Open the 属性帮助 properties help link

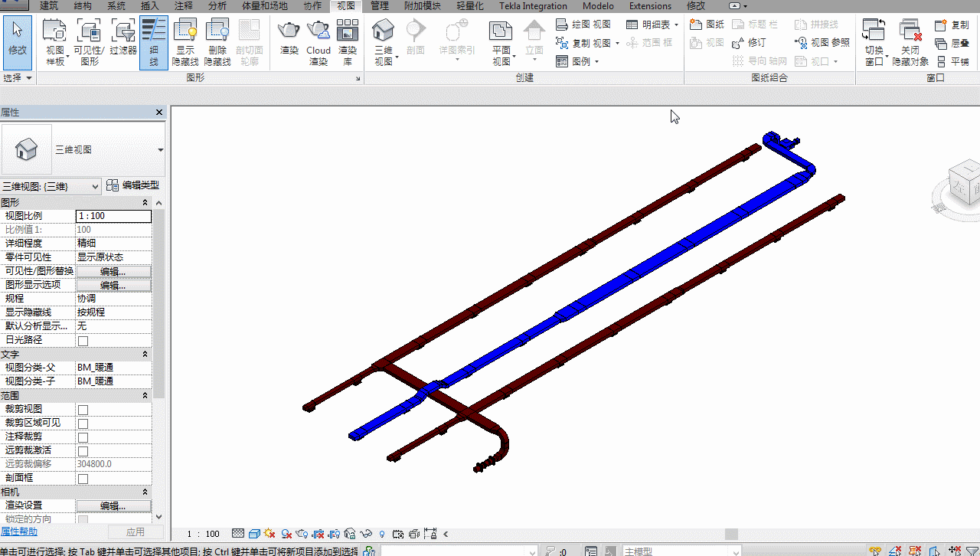click(x=18, y=531)
